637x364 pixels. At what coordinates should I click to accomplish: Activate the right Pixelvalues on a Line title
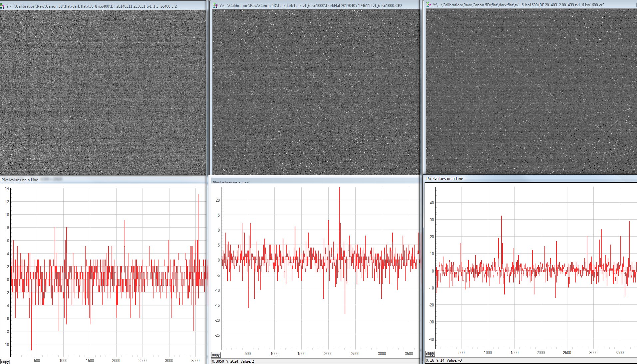pyautogui.click(x=445, y=179)
